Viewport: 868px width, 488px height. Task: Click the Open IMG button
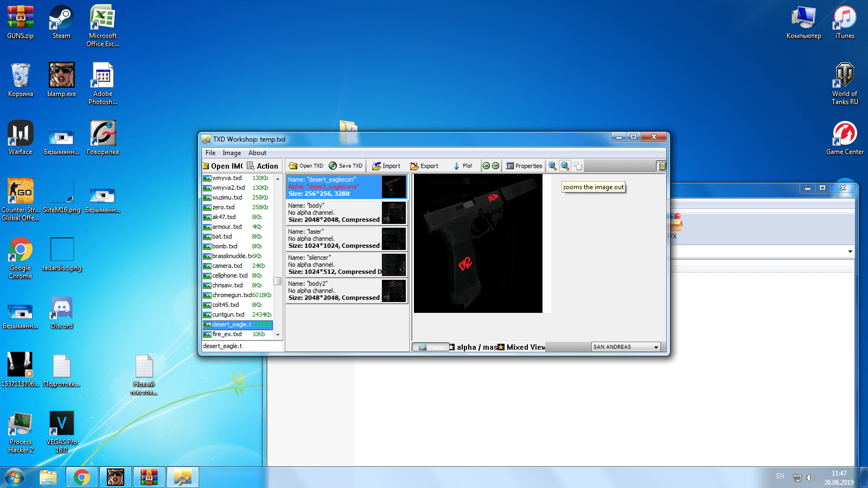click(222, 166)
